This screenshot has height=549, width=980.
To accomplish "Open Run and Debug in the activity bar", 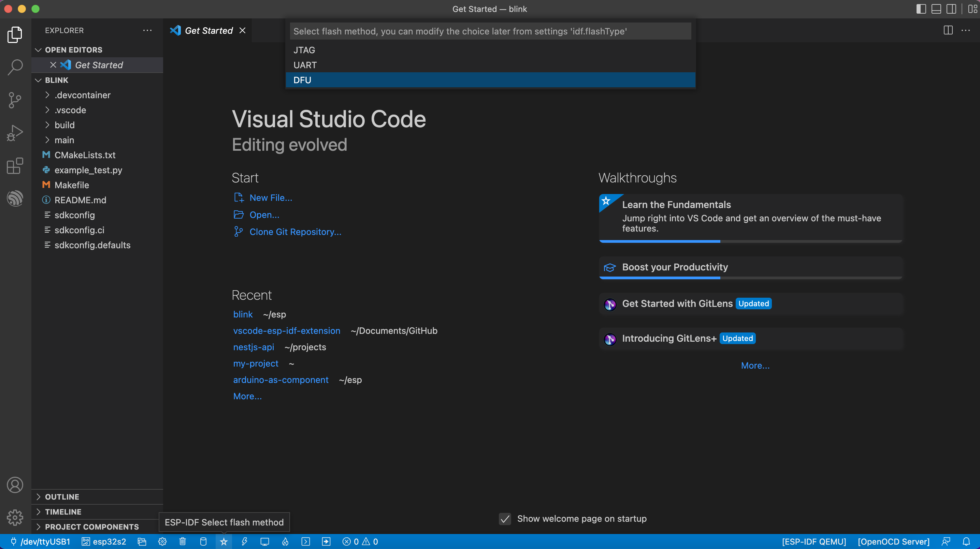I will 15,133.
